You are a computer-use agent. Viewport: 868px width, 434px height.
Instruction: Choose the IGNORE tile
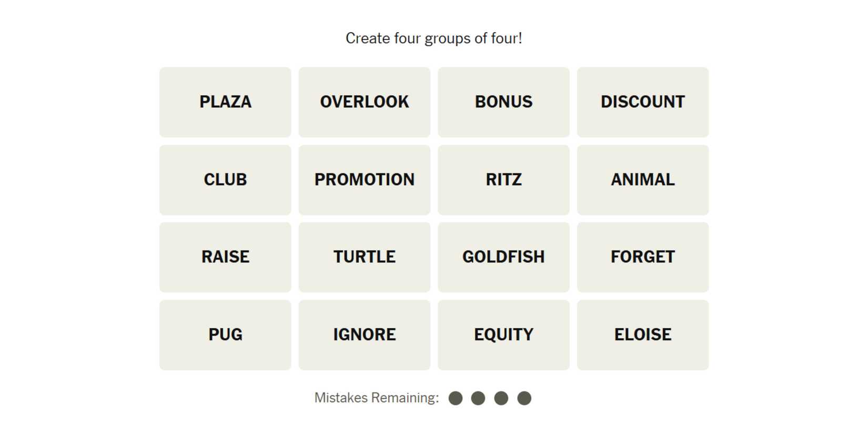click(x=364, y=335)
